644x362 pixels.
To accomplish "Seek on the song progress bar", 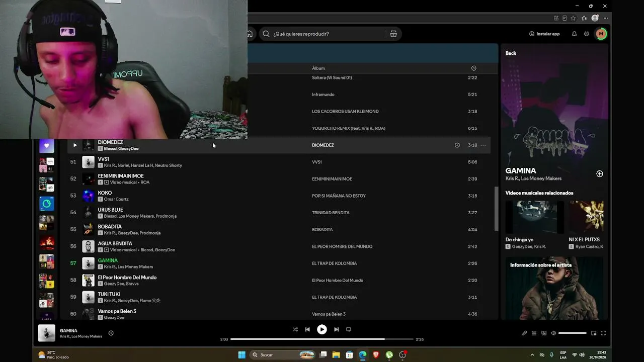I will pyautogui.click(x=321, y=339).
